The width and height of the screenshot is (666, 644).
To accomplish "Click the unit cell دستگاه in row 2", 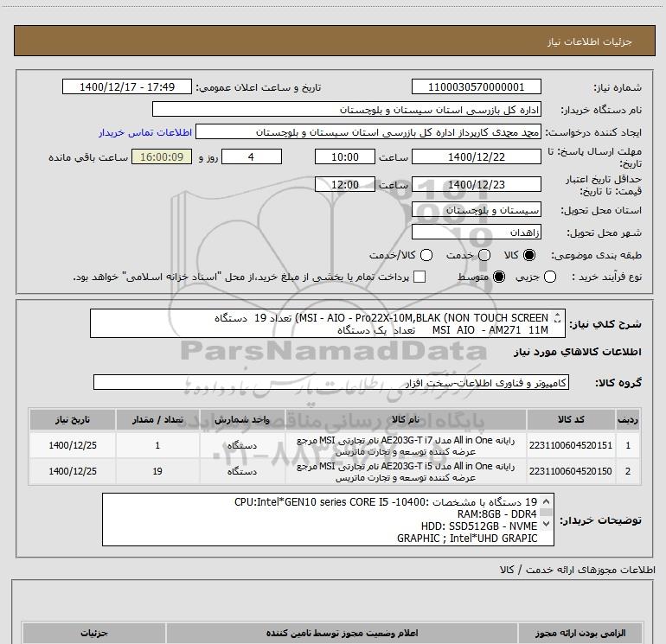I will [242, 471].
